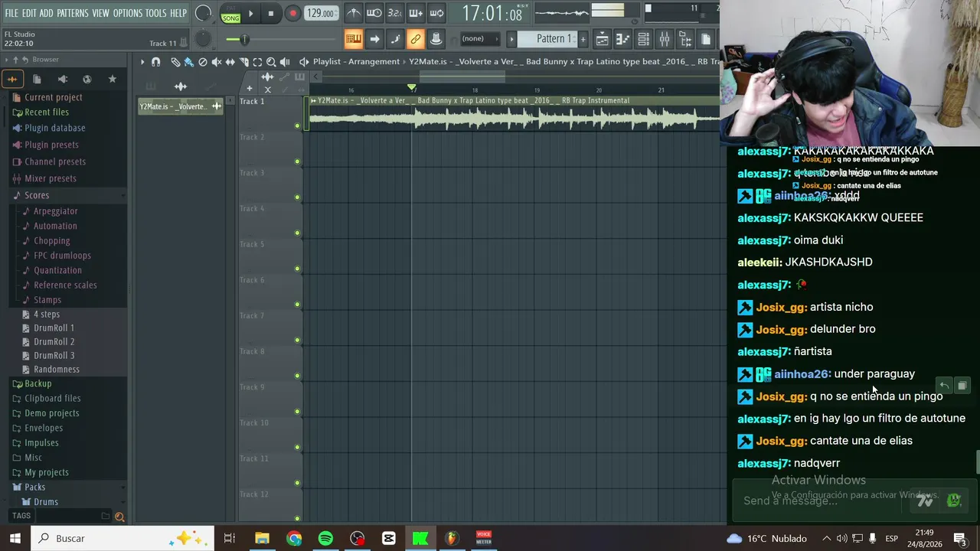Screen dimensions: 980x551
Task: Click the Windows Buscar search box
Action: [124, 538]
